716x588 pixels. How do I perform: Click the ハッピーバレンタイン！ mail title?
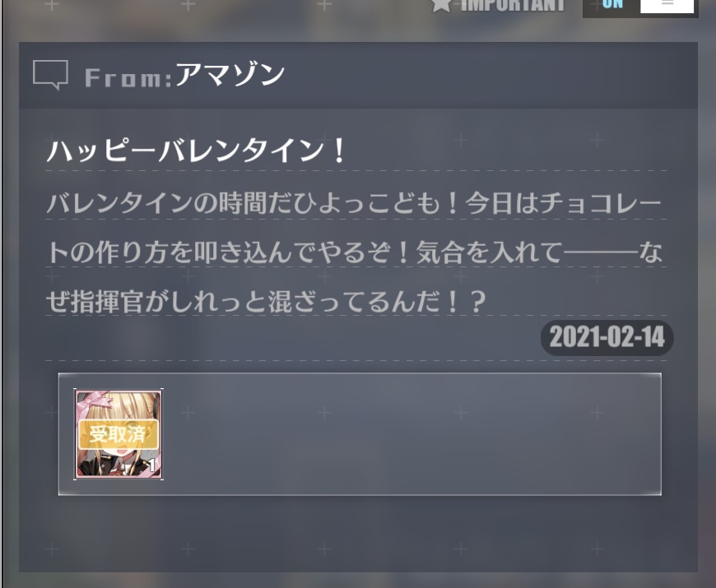[197, 151]
